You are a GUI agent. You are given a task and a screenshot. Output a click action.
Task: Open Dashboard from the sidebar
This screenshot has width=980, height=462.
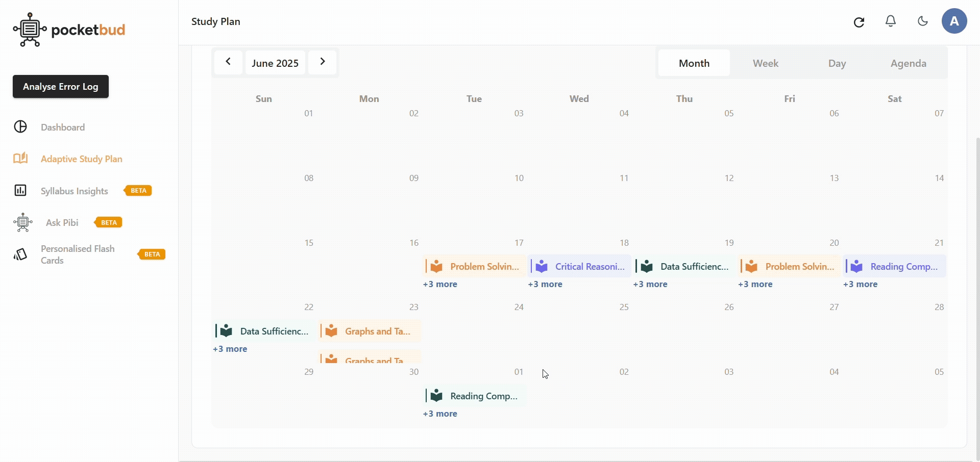pyautogui.click(x=62, y=127)
